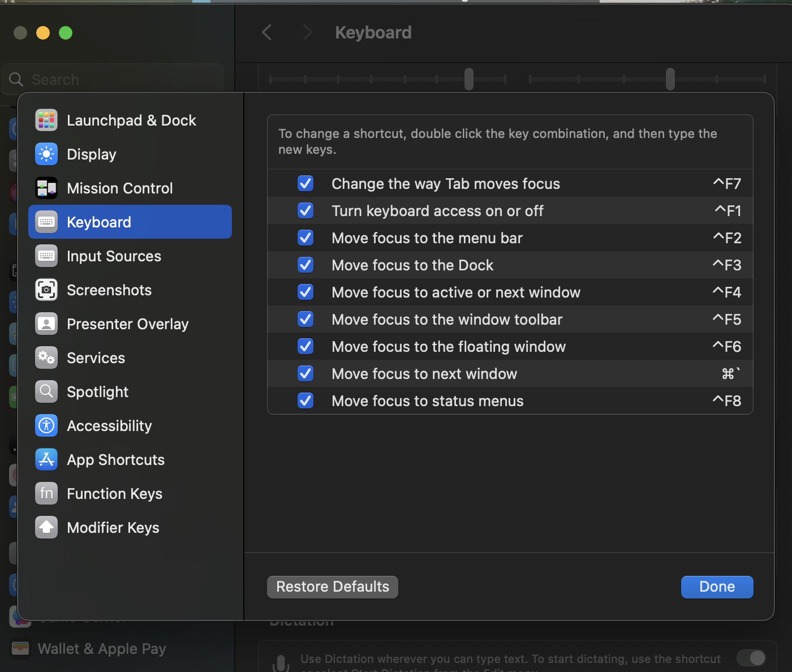The height and width of the screenshot is (672, 792).
Task: Select App Shortcuts in the list
Action: click(x=115, y=460)
